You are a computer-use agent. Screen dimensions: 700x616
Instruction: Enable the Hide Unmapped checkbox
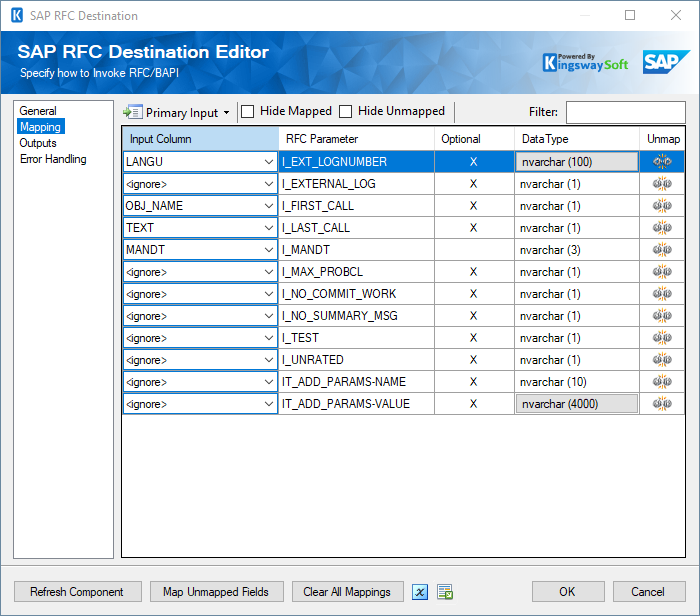pyautogui.click(x=346, y=111)
